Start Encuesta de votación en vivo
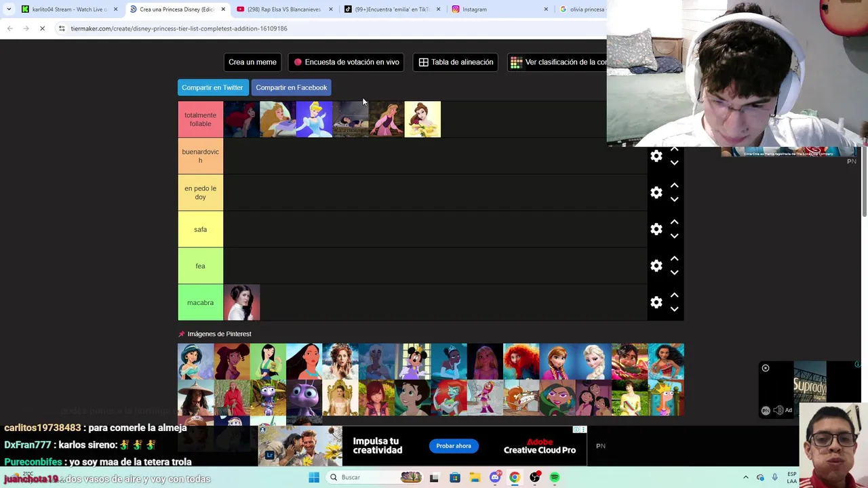 click(346, 62)
